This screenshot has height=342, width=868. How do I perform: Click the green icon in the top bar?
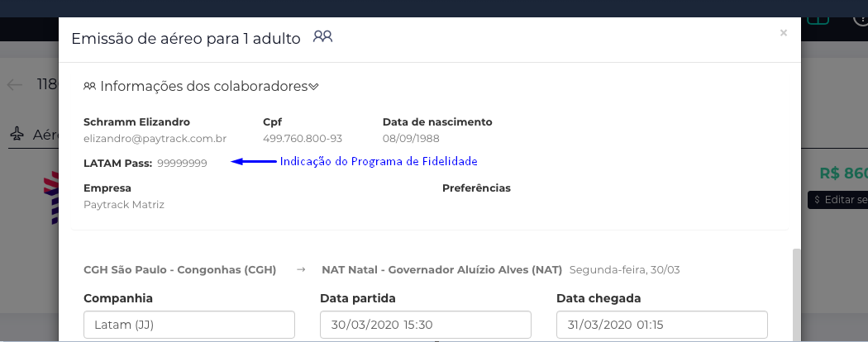[x=818, y=18]
